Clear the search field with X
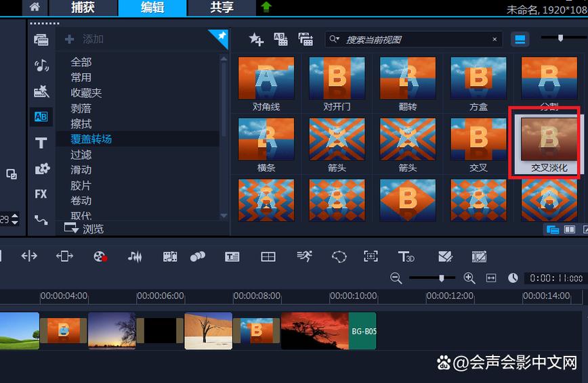588x383 pixels. pos(495,39)
